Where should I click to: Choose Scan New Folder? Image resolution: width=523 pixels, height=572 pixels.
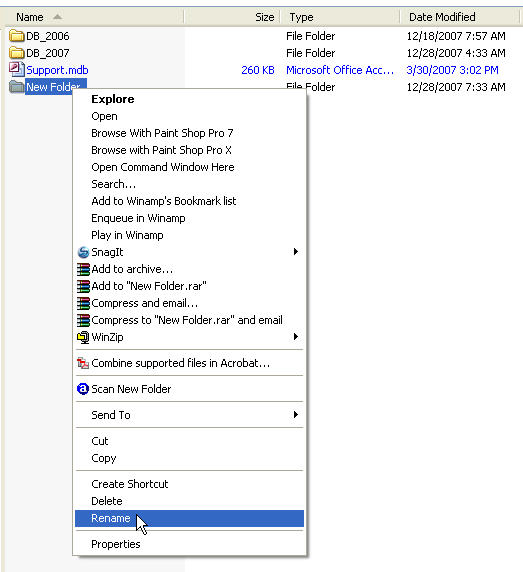190,389
